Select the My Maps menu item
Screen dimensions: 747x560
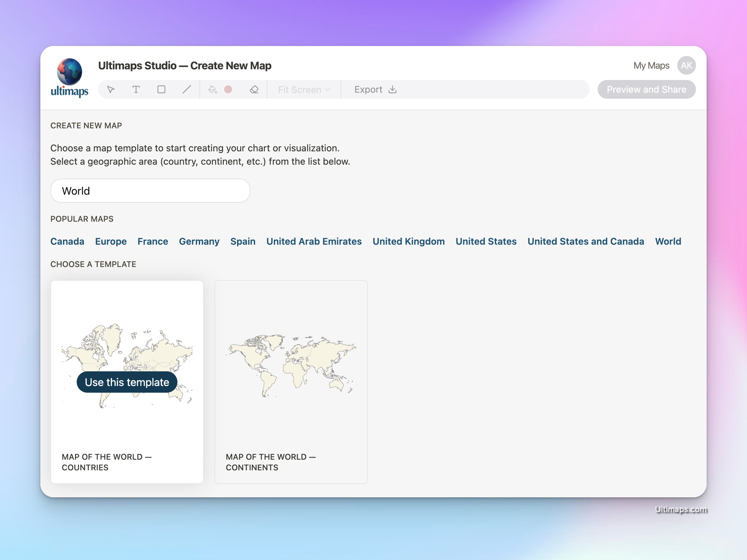point(651,65)
